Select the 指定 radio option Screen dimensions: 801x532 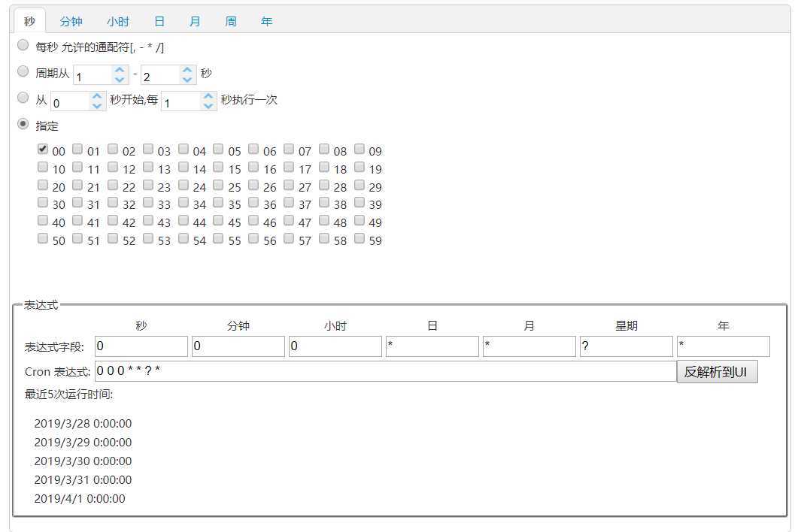tap(23, 123)
